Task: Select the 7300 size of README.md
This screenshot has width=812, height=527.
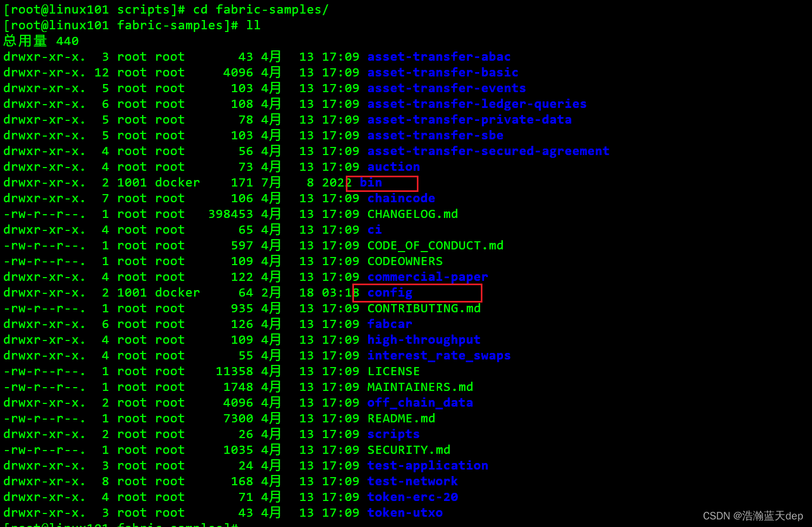Action: point(238,419)
